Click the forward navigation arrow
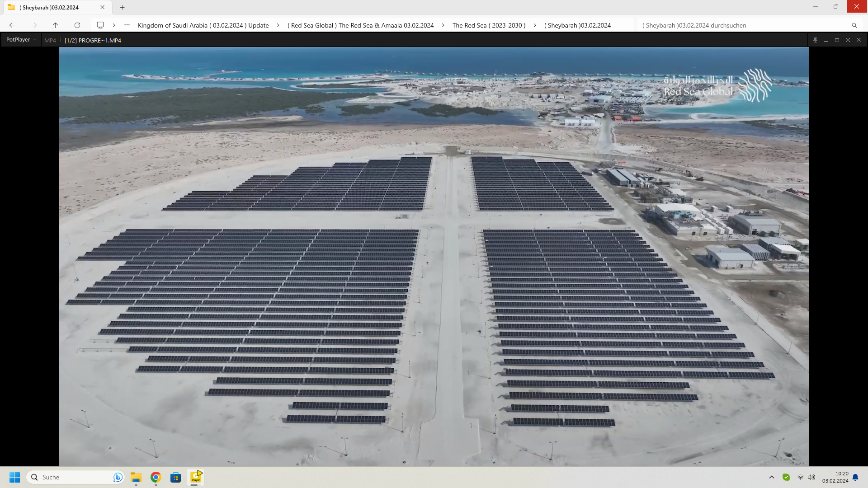The image size is (868, 488). click(x=34, y=25)
